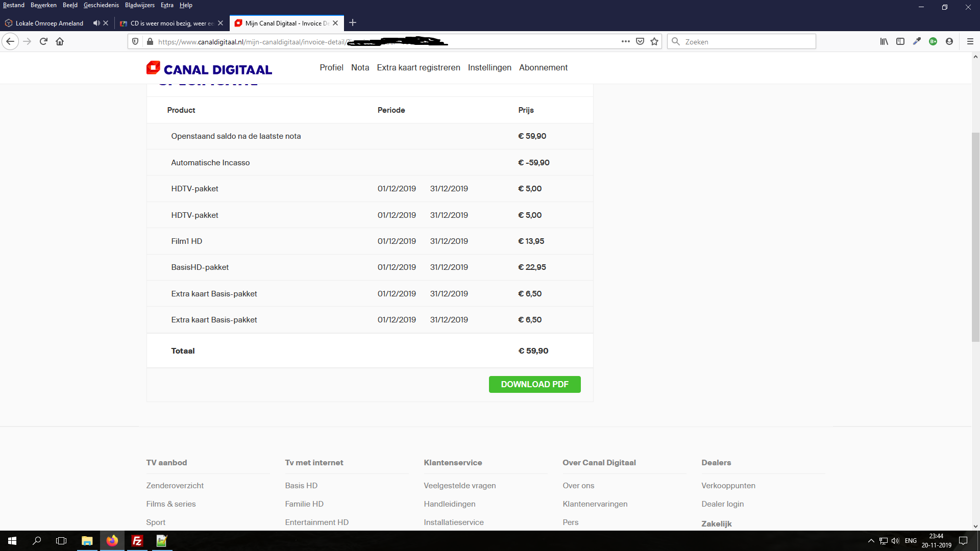
Task: Show tracking protection shield info
Action: [135, 41]
